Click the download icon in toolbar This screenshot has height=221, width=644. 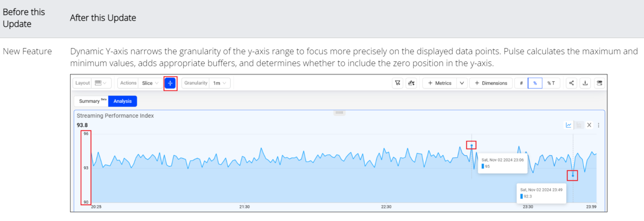585,83
